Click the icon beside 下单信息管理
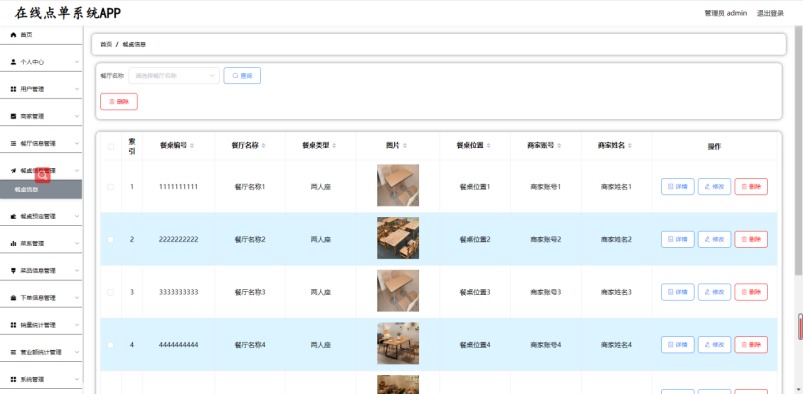The width and height of the screenshot is (803, 394). coord(13,298)
